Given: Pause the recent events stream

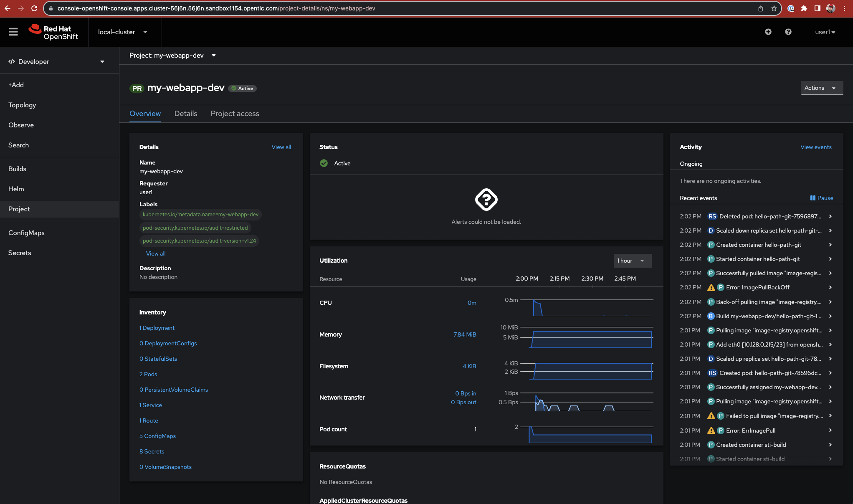Looking at the screenshot, I should pyautogui.click(x=821, y=198).
